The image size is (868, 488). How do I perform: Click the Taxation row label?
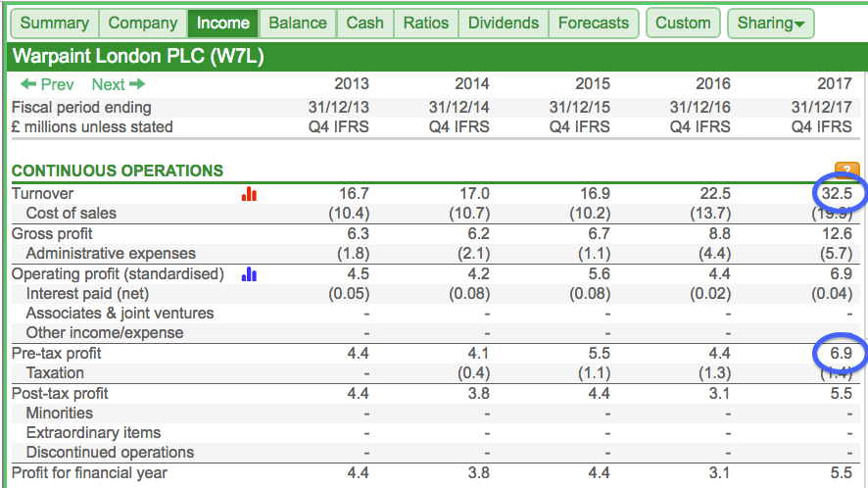coord(55,372)
